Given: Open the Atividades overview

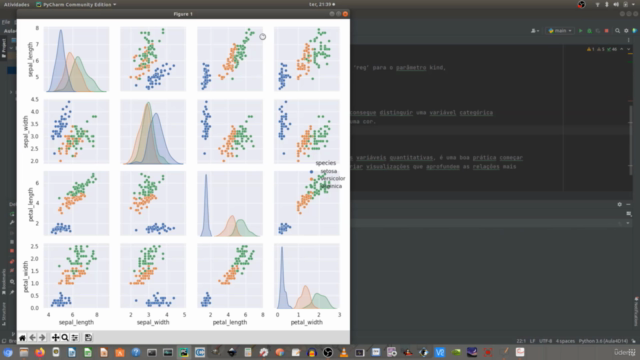Looking at the screenshot, I should (x=16, y=4).
